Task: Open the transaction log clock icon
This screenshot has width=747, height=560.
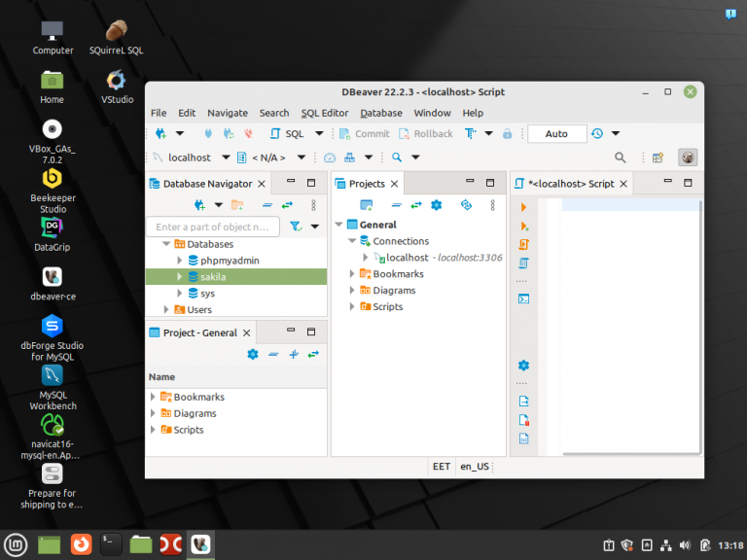Action: click(596, 134)
